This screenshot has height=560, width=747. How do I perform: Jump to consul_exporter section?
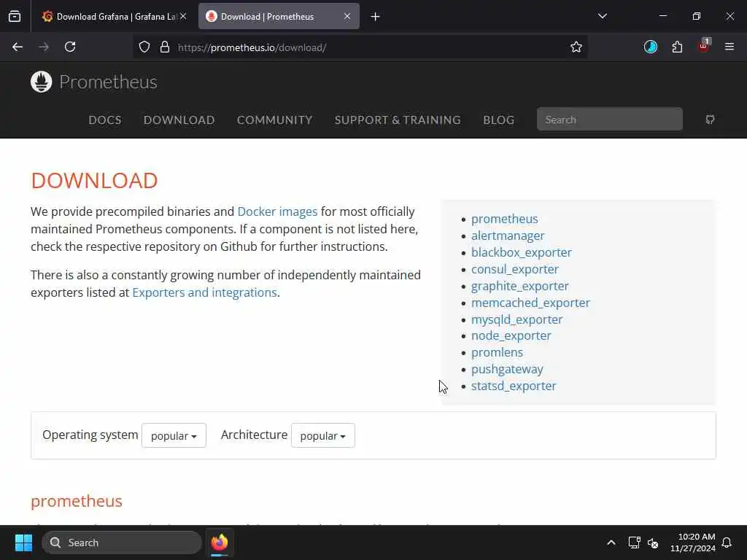(515, 269)
